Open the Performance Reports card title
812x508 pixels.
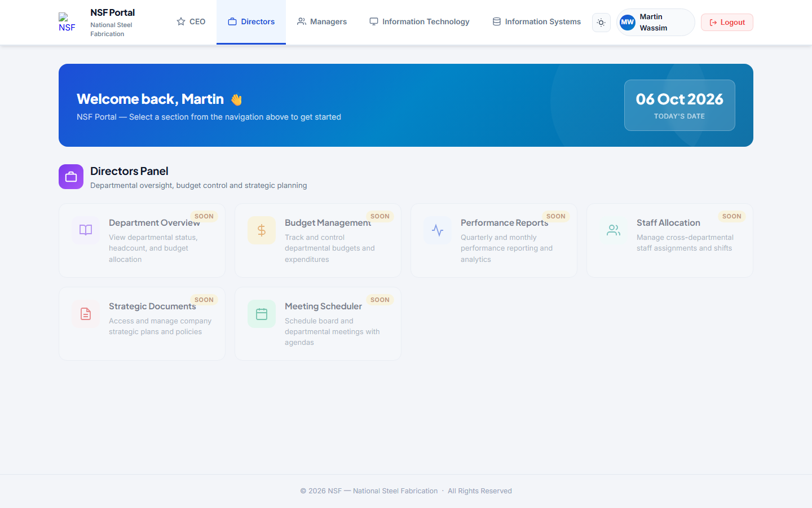pyautogui.click(x=504, y=223)
